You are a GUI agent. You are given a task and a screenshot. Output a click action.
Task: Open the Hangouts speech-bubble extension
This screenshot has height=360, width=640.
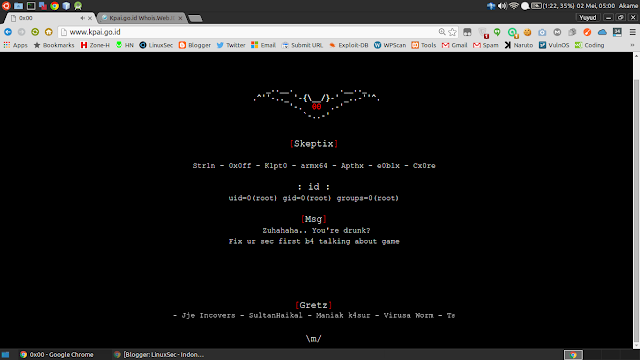497,32
